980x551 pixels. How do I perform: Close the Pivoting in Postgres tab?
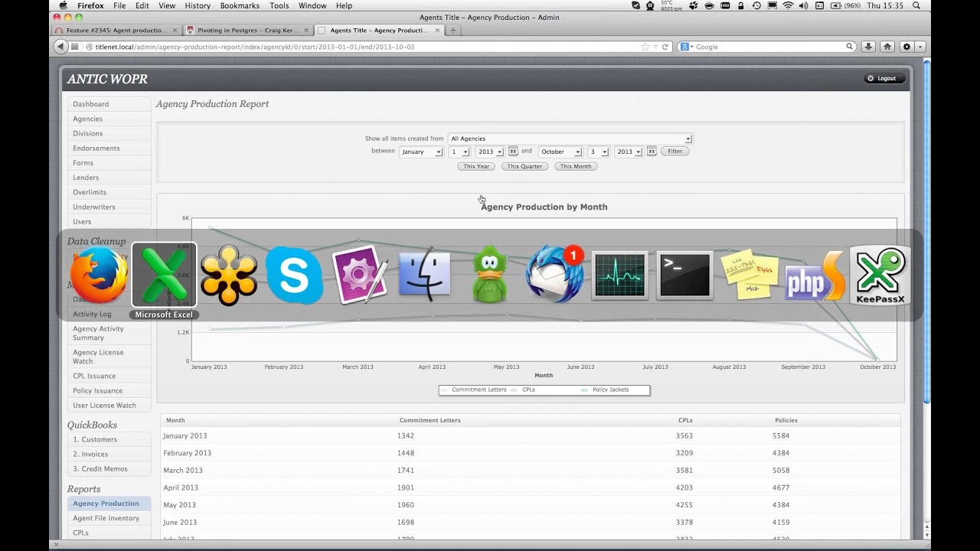306,31
